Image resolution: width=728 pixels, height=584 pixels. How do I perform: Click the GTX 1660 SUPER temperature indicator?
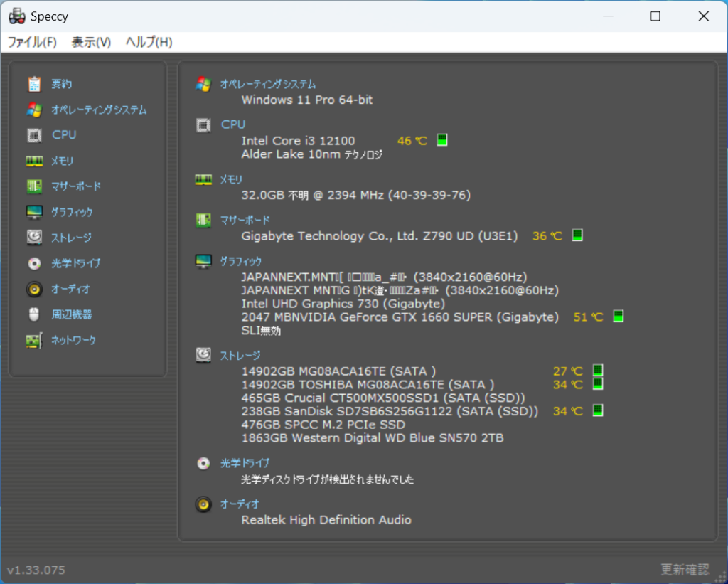(619, 317)
